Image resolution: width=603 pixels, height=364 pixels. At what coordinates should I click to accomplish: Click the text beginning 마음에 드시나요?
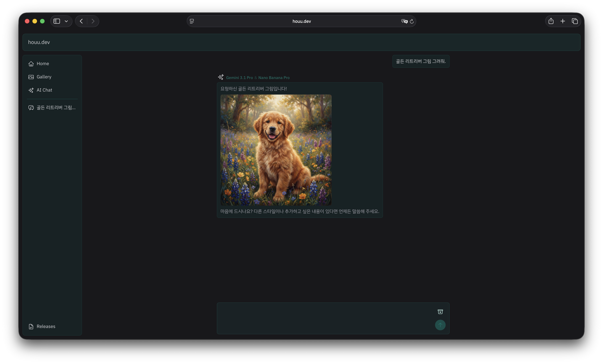click(300, 211)
